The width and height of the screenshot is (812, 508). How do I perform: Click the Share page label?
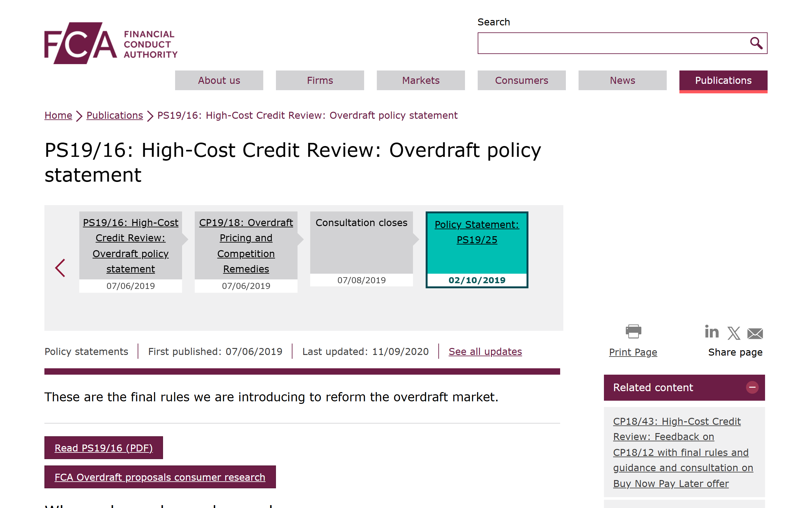[x=735, y=352]
